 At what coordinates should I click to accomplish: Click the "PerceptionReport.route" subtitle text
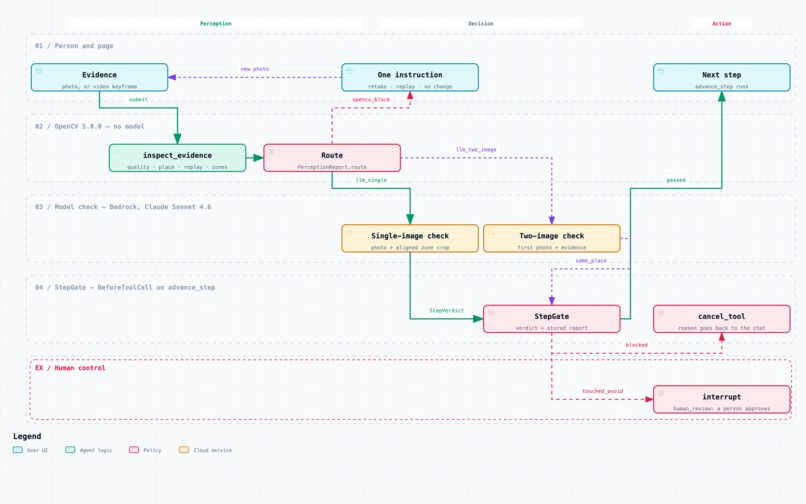tap(332, 167)
